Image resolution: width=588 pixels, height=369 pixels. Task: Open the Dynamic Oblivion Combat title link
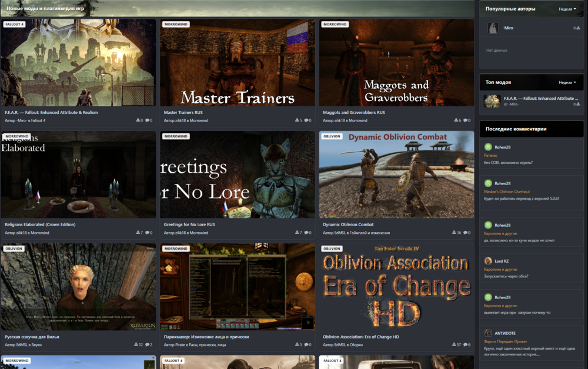[348, 225]
